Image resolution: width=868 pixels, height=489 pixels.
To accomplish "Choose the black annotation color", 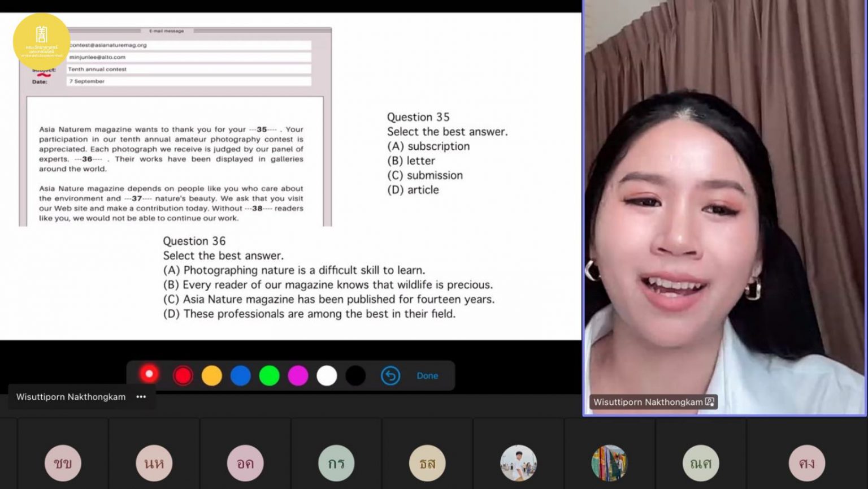I will 355,375.
